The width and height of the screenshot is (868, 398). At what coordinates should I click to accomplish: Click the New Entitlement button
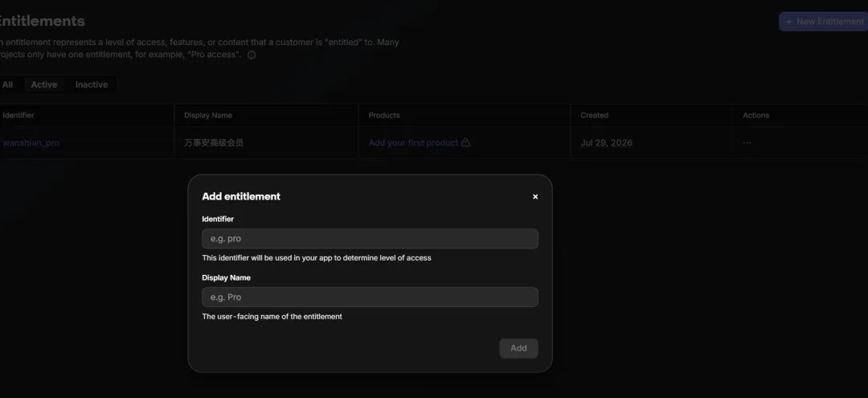pos(823,22)
